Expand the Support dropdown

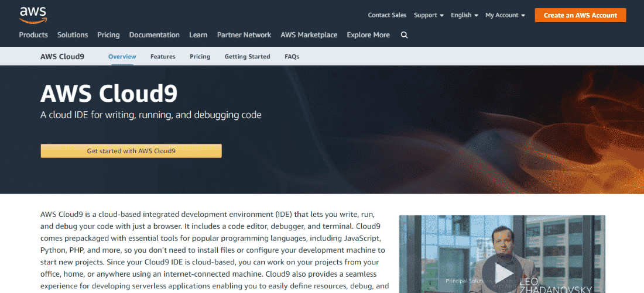pos(429,15)
